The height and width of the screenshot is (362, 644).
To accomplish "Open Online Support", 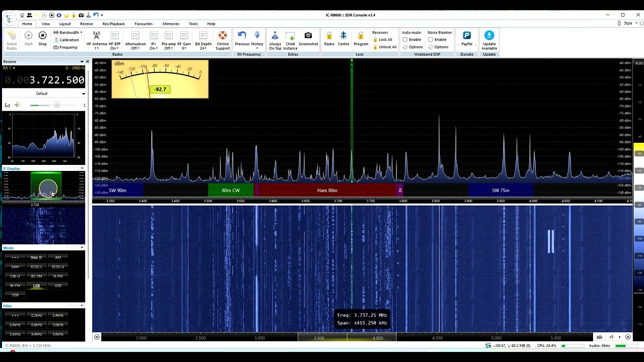I will click(222, 40).
